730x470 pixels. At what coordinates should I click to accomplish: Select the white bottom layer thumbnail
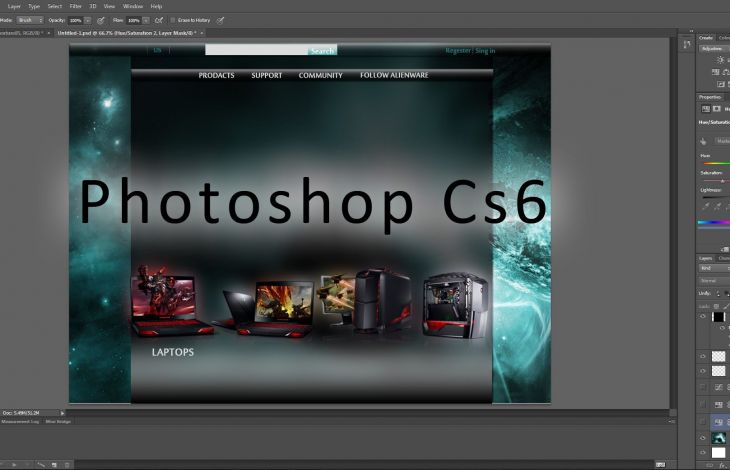point(718,452)
